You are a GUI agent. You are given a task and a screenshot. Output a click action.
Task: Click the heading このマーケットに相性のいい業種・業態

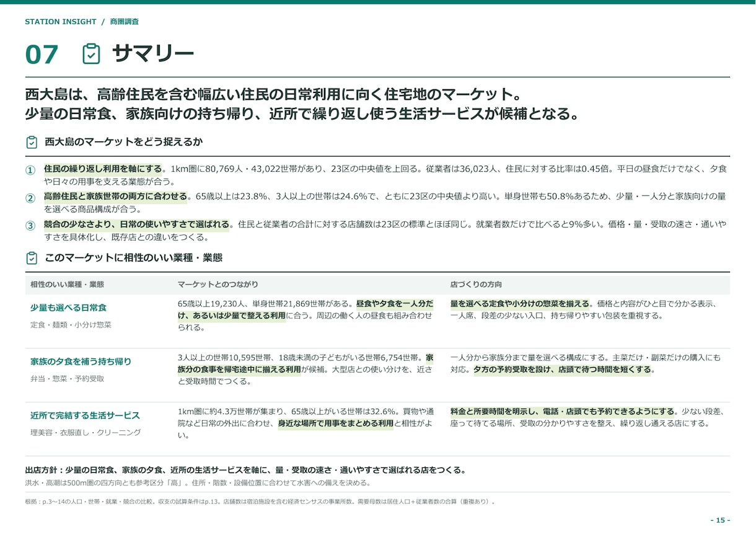tap(133, 257)
